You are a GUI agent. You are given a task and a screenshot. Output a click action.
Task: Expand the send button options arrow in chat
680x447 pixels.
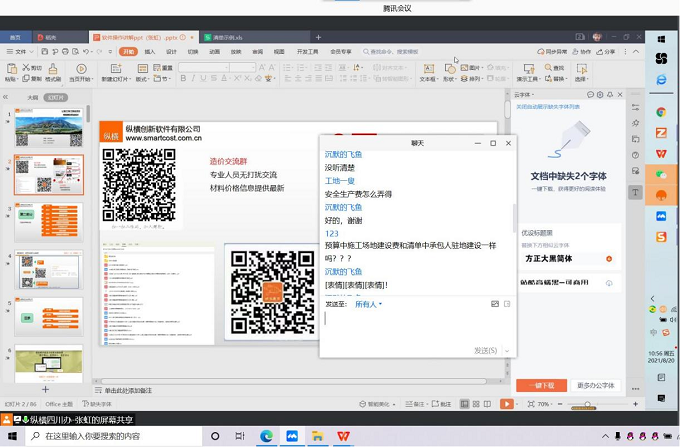(507, 350)
